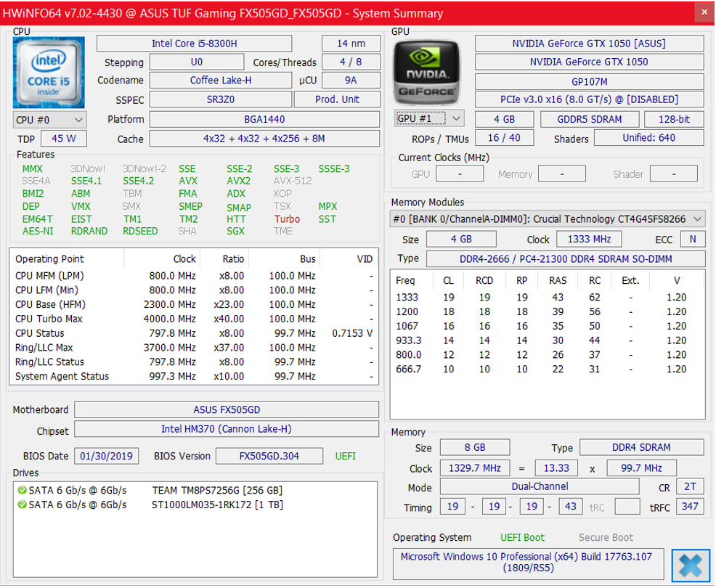Click the Intel HM370 chipset field

click(226, 429)
